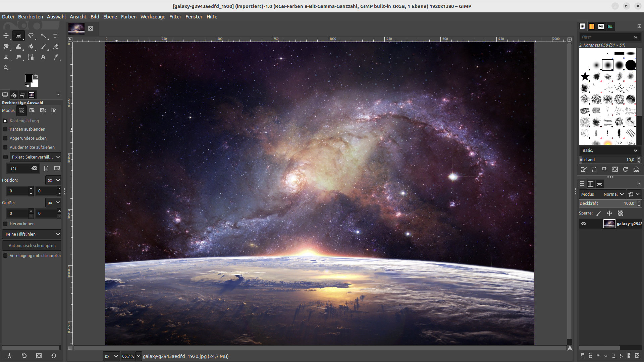Image resolution: width=644 pixels, height=362 pixels.
Task: Select the Smudge tool
Action: (x=18, y=57)
